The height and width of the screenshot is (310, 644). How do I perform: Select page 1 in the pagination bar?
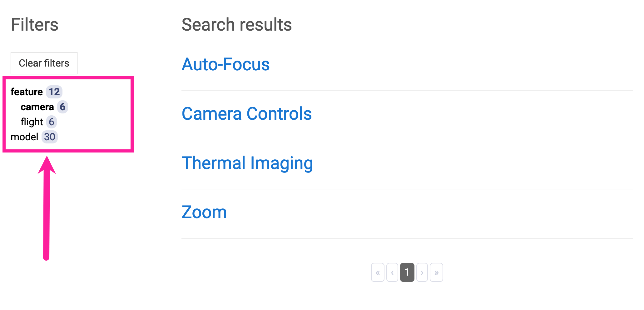coord(407,272)
